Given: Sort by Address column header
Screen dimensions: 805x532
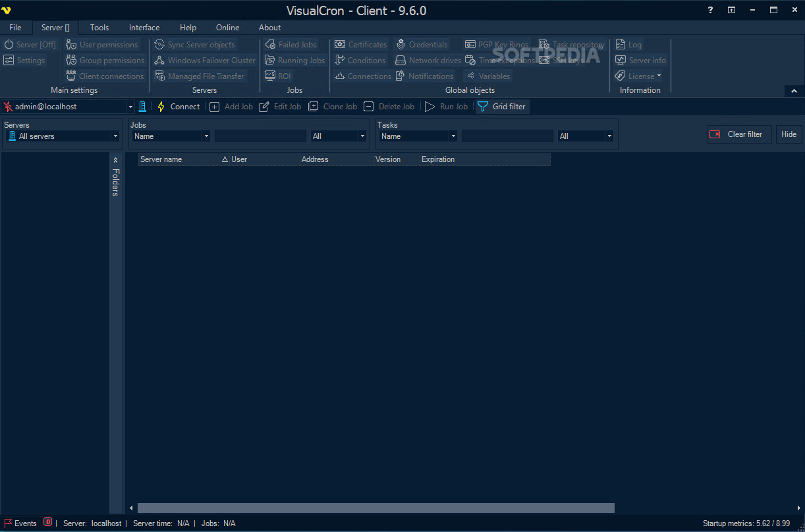Looking at the screenshot, I should 336,159.
